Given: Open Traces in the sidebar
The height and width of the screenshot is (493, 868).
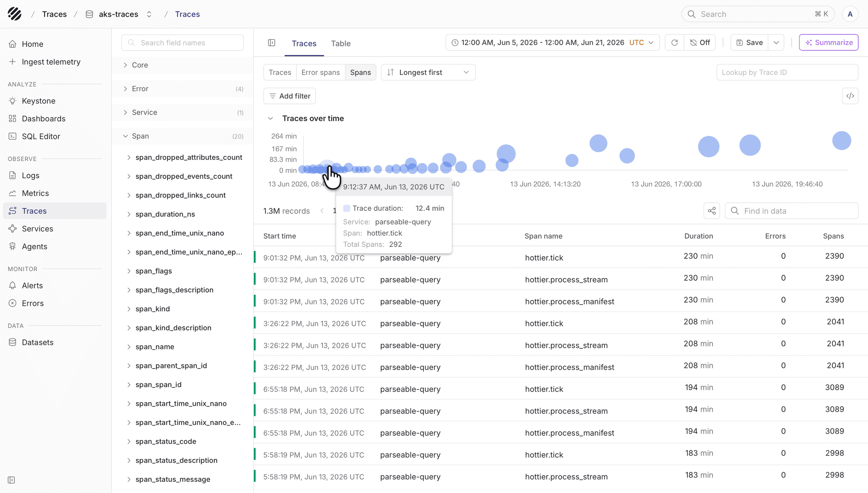Looking at the screenshot, I should [55, 211].
